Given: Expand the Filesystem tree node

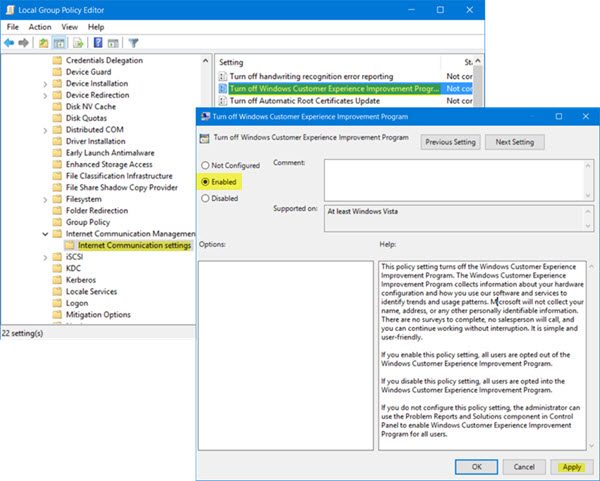Looking at the screenshot, I should pos(45,199).
